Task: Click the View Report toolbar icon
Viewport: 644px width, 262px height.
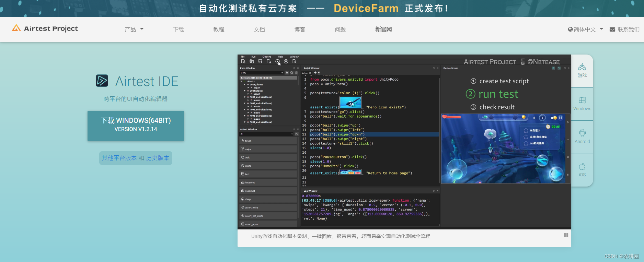Action: click(x=294, y=61)
